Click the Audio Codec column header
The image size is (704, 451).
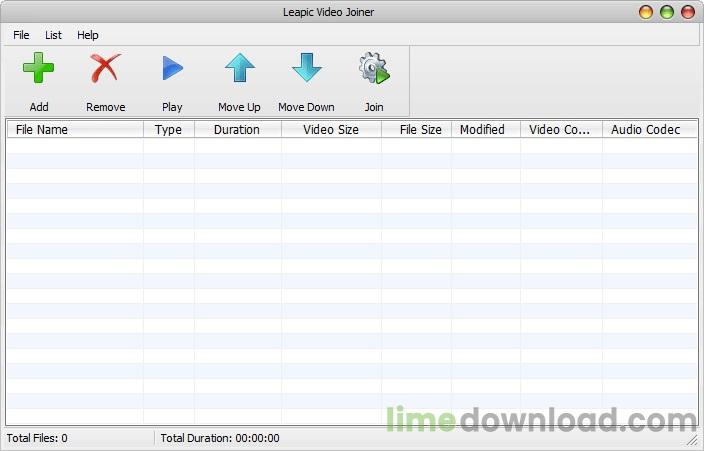click(650, 130)
